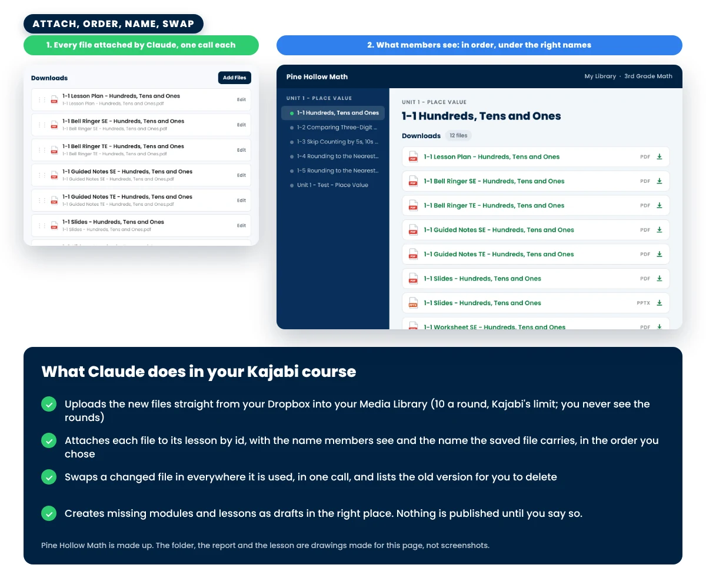Click the PDF file icon of member-view Bell Ringer SE
Image resolution: width=706 pixels, height=588 pixels.
tap(413, 181)
